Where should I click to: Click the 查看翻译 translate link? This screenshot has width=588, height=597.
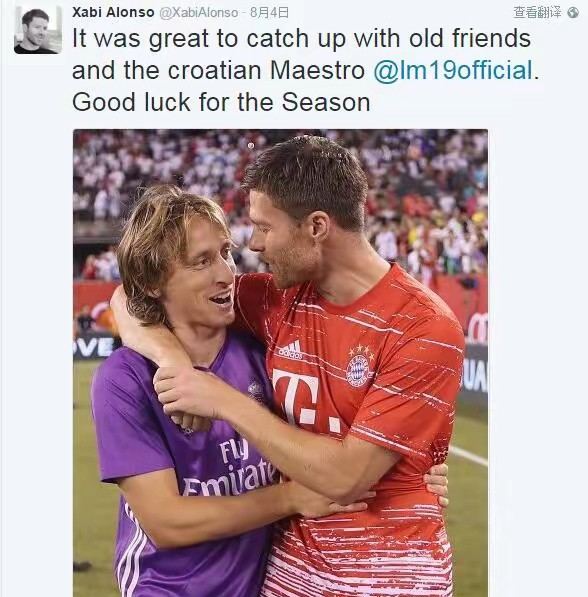[537, 13]
